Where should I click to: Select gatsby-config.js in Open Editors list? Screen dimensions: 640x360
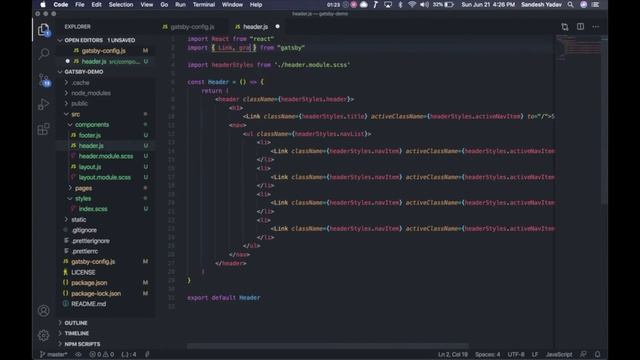tap(105, 51)
